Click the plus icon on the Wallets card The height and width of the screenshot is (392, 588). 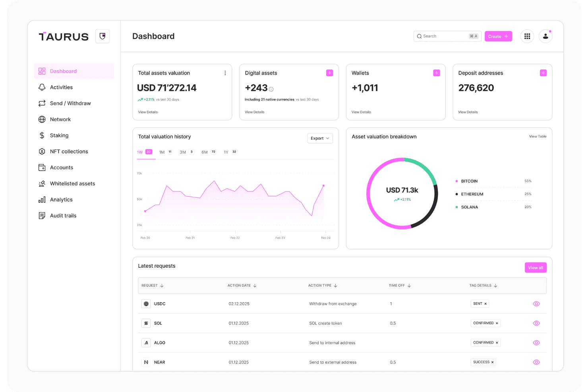coord(437,73)
